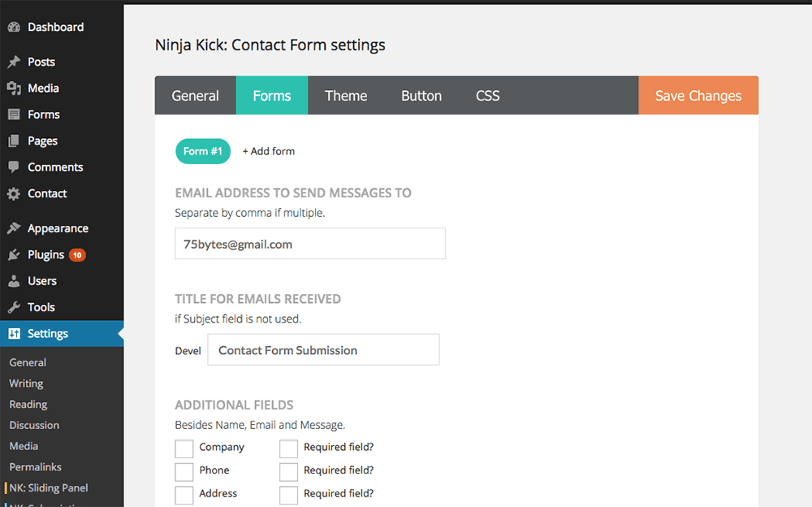Screen dimensions: 812x507
Task: Click the Address field label
Action: pos(218,493)
